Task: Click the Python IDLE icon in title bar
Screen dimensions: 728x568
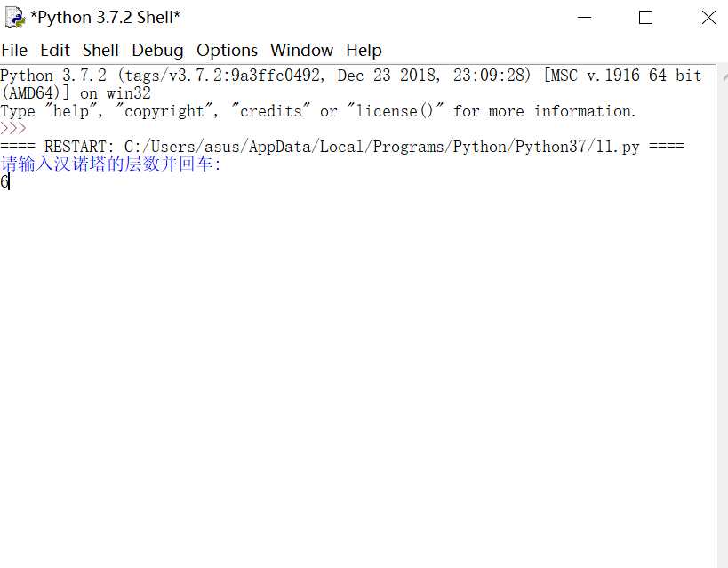Action: coord(15,18)
